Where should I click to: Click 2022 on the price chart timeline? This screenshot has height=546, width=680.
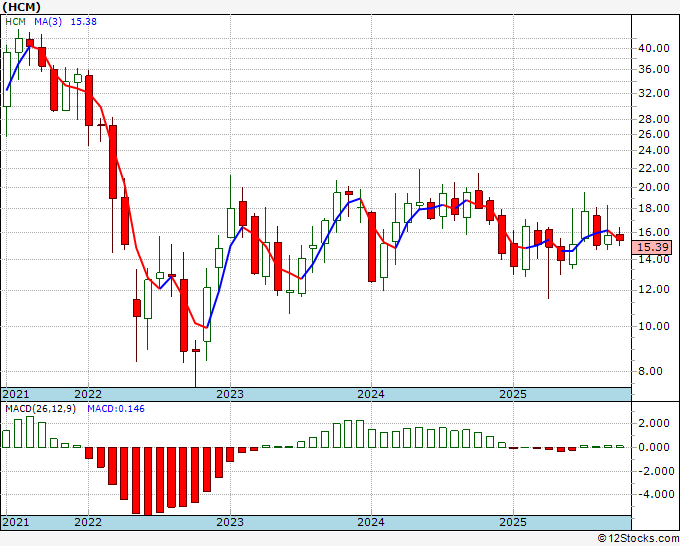pyautogui.click(x=88, y=394)
